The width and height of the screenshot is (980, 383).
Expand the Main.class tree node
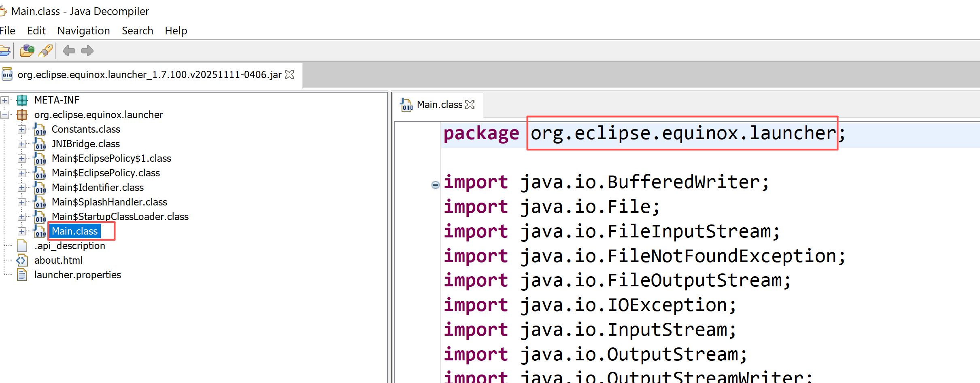[22, 231]
